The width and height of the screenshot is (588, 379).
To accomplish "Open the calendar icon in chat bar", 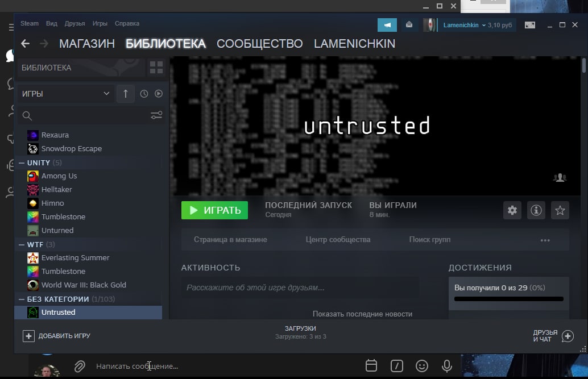I will click(x=371, y=365).
